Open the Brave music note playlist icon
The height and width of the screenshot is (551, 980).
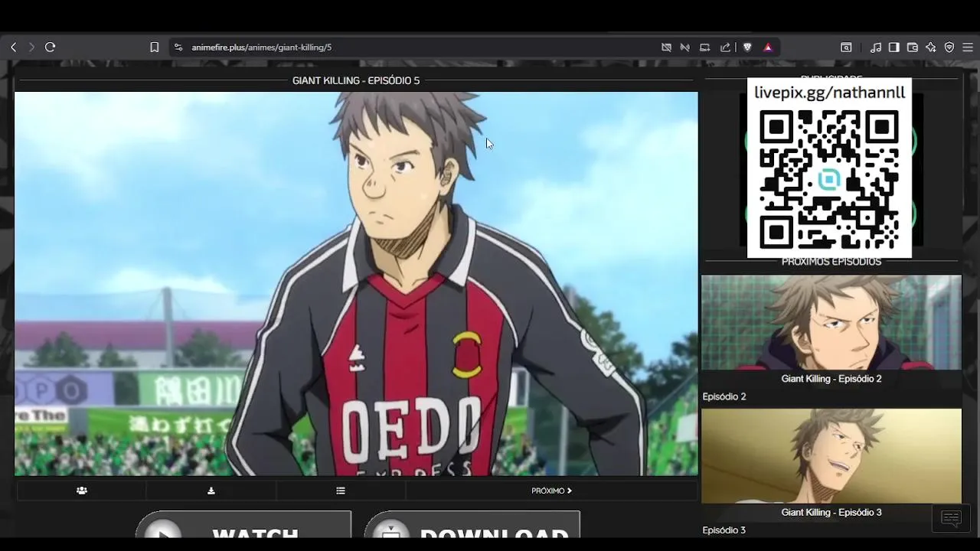pos(876,47)
